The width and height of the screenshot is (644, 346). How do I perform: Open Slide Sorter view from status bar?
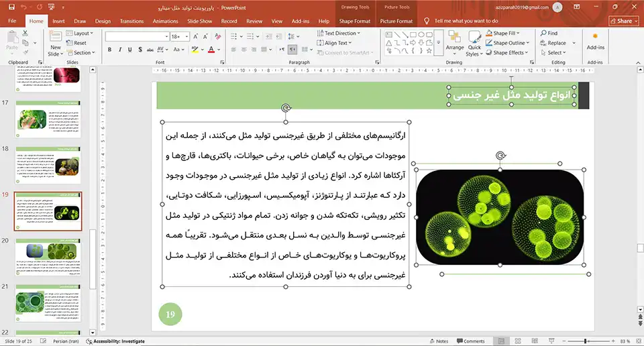(x=518, y=341)
